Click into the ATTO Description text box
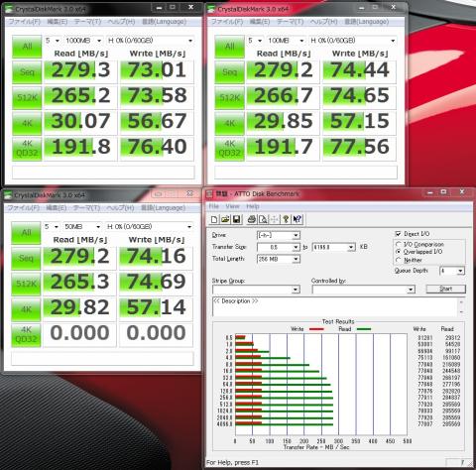The image size is (476, 470). pyautogui.click(x=335, y=306)
